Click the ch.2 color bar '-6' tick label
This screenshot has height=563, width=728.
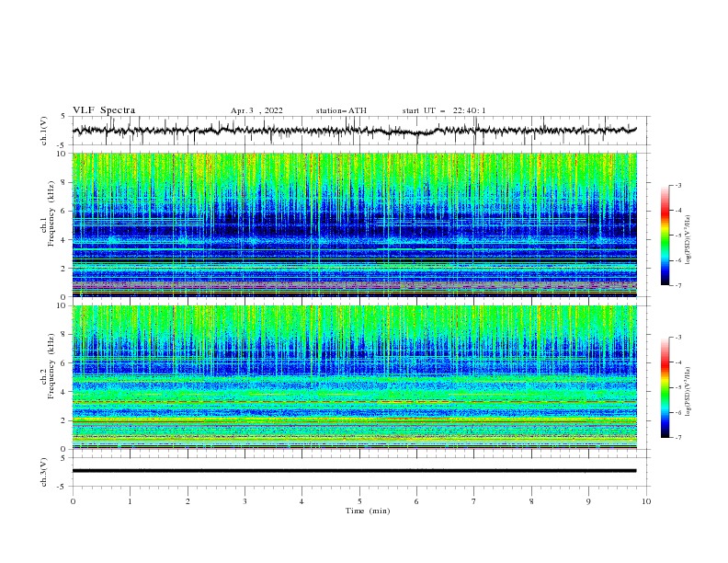click(x=677, y=412)
